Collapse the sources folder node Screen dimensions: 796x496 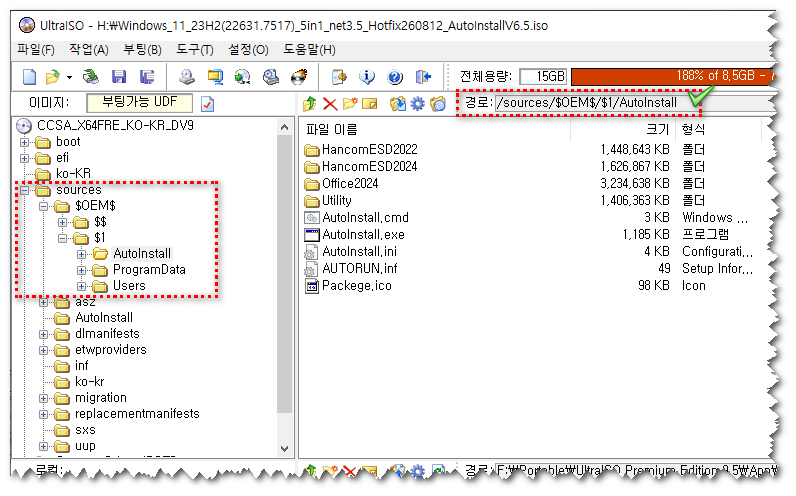[x=24, y=190]
